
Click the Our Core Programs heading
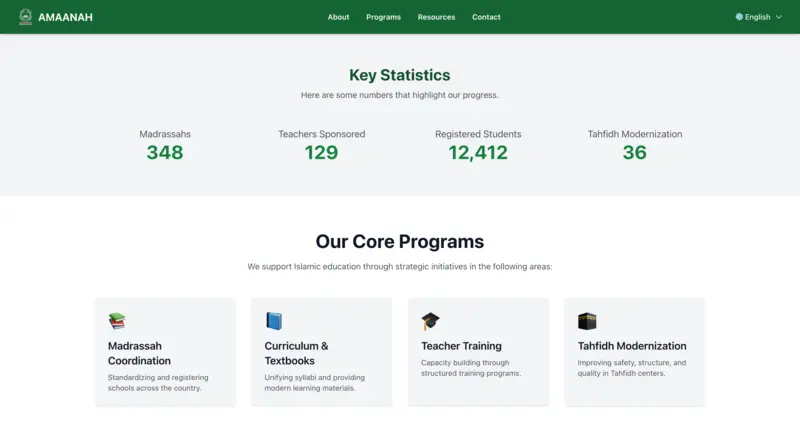tap(399, 241)
